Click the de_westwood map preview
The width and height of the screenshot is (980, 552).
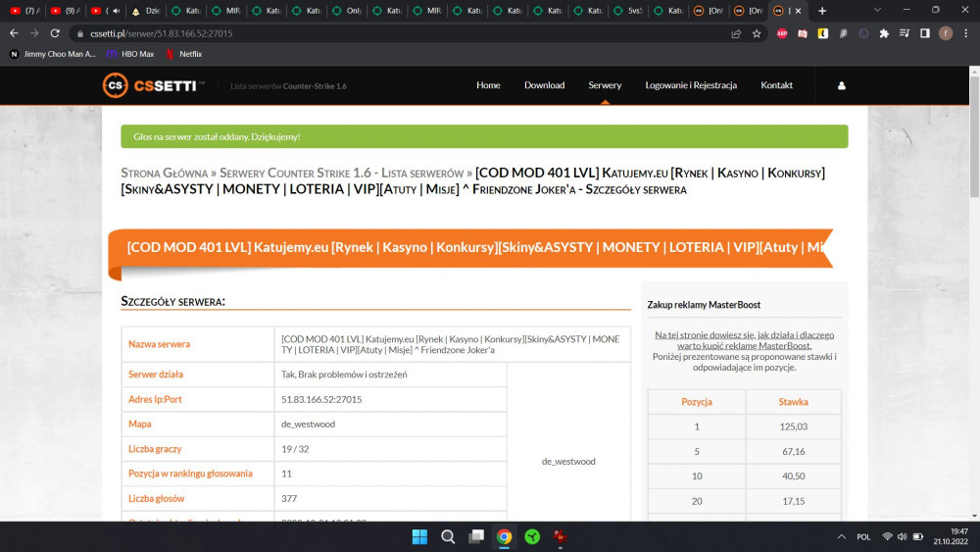(568, 462)
